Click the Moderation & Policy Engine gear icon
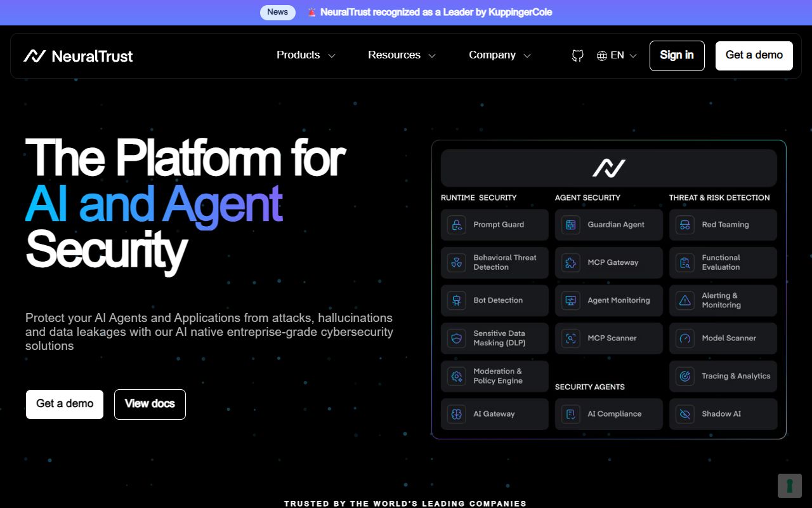 (x=456, y=376)
